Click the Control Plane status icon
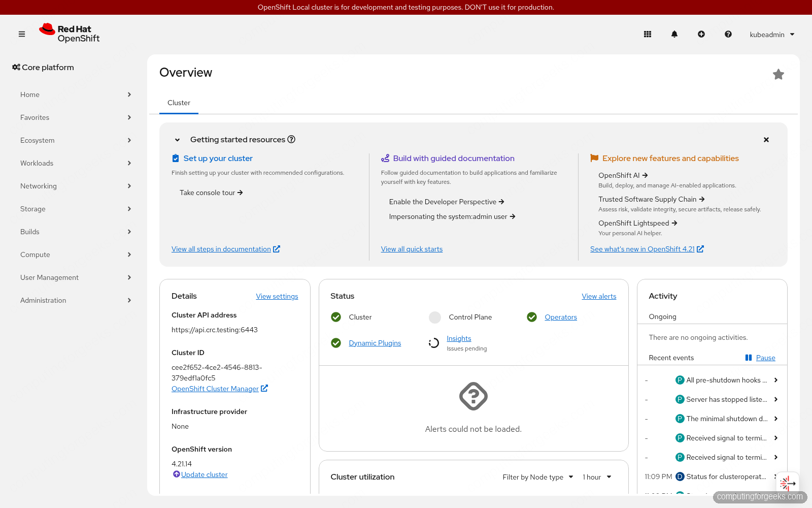The image size is (812, 508). coord(435,317)
